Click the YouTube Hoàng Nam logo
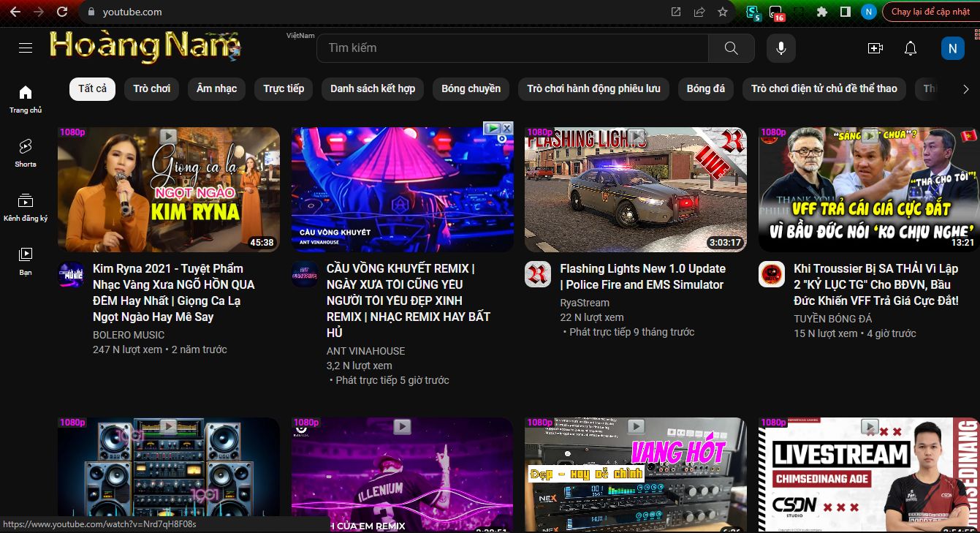 click(145, 47)
